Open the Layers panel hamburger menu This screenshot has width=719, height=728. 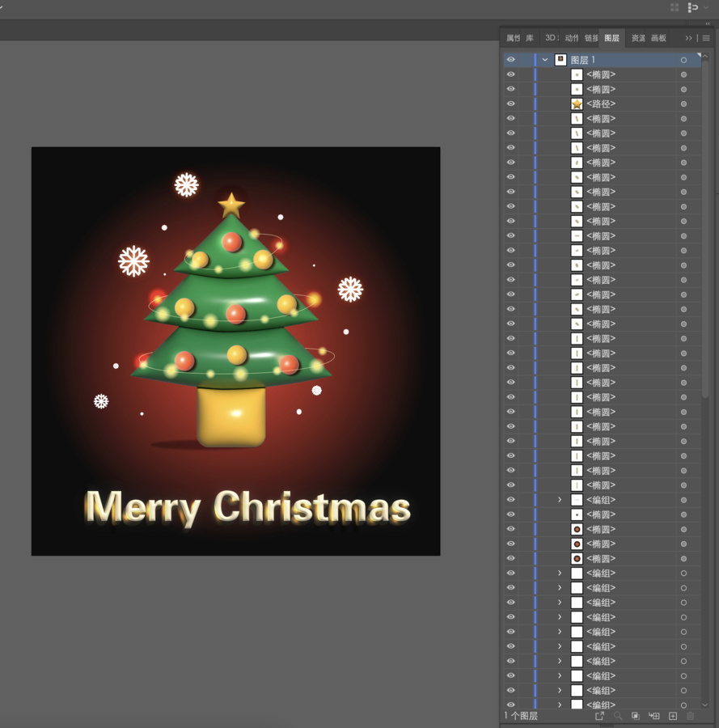(706, 38)
